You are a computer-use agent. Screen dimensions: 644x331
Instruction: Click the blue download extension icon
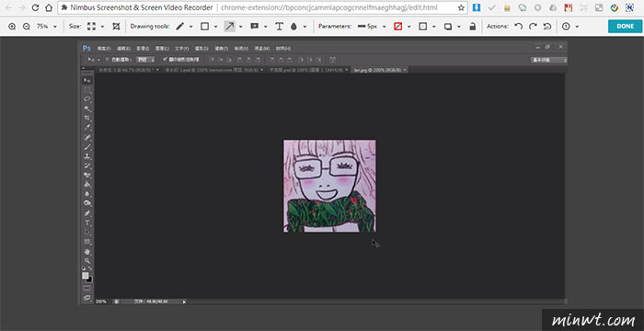click(477, 7)
